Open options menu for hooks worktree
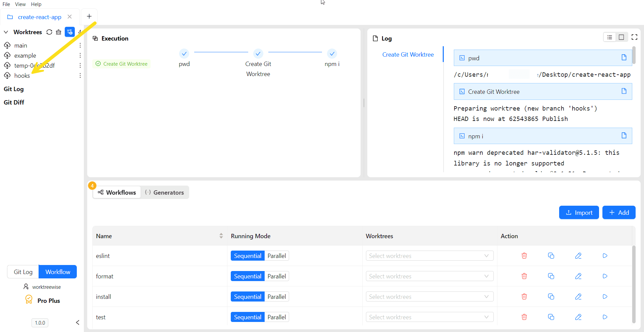 pos(80,76)
